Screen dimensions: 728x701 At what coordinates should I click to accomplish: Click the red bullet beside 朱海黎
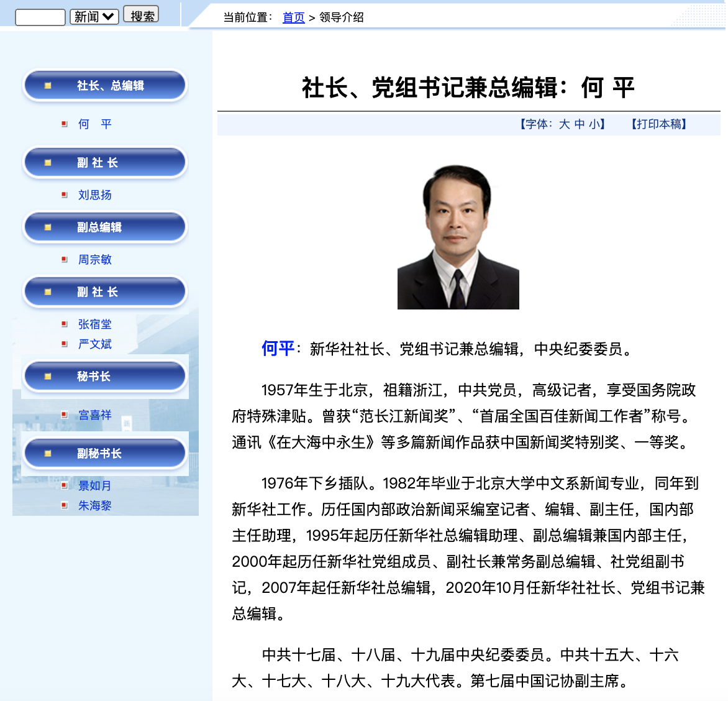point(65,505)
